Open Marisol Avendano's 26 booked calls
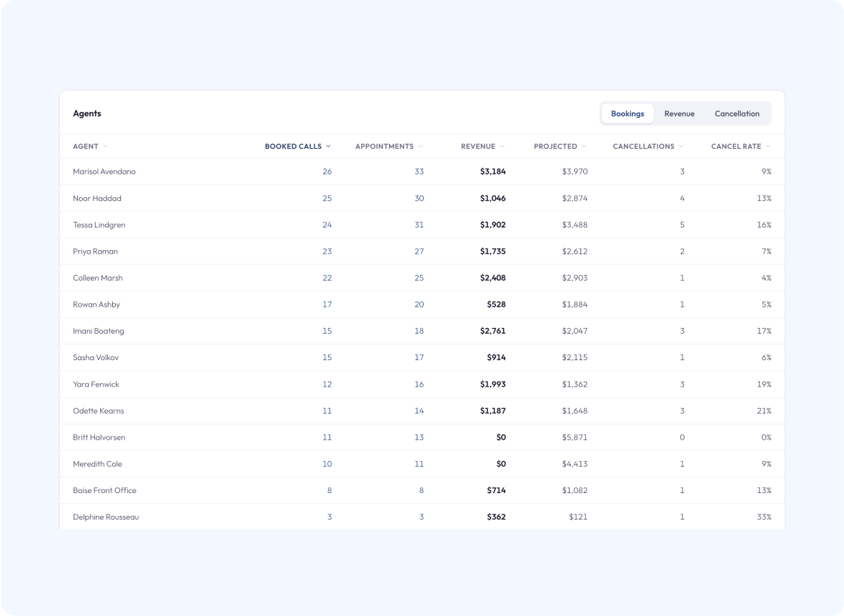The height and width of the screenshot is (616, 844). click(327, 172)
